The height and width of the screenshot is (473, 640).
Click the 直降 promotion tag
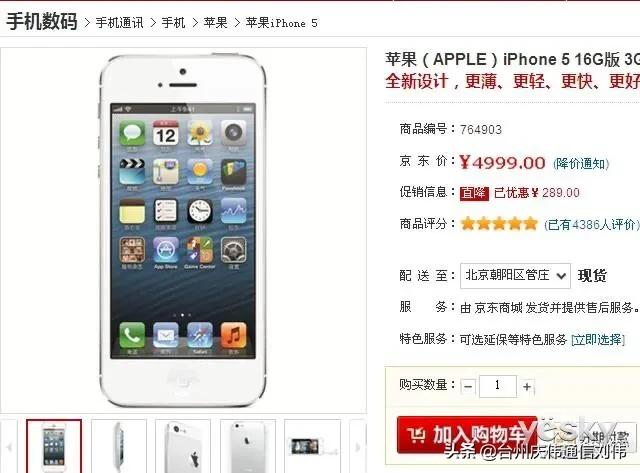[474, 193]
